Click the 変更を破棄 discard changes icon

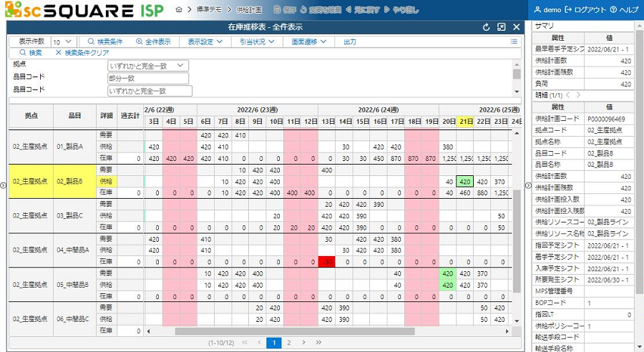pos(303,10)
